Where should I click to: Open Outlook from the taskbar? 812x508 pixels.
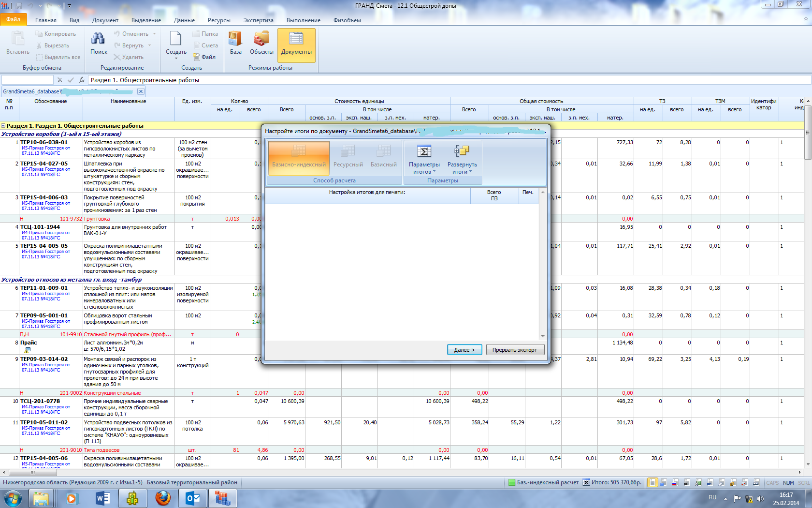point(193,498)
